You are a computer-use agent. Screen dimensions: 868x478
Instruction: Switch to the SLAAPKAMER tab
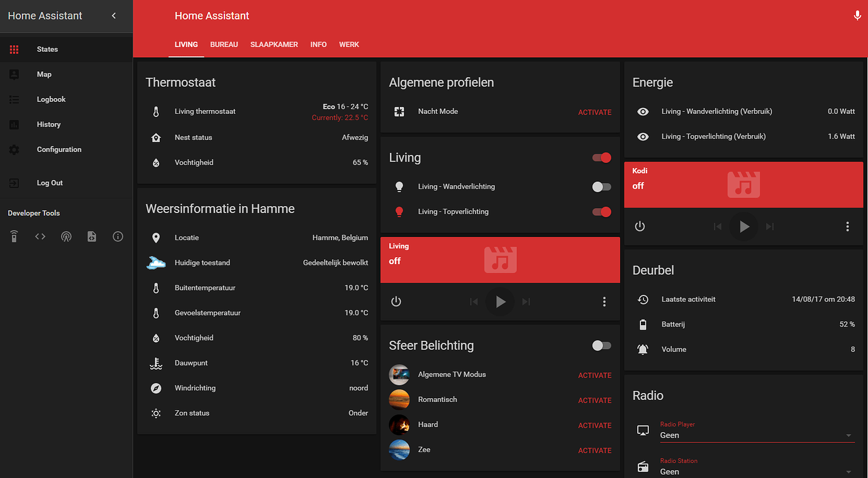point(274,45)
